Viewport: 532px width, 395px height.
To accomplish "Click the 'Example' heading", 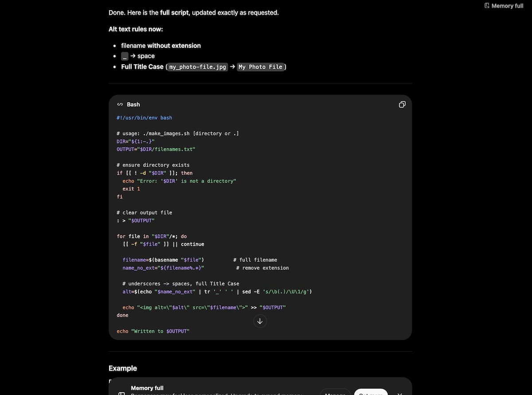I will point(123,368).
